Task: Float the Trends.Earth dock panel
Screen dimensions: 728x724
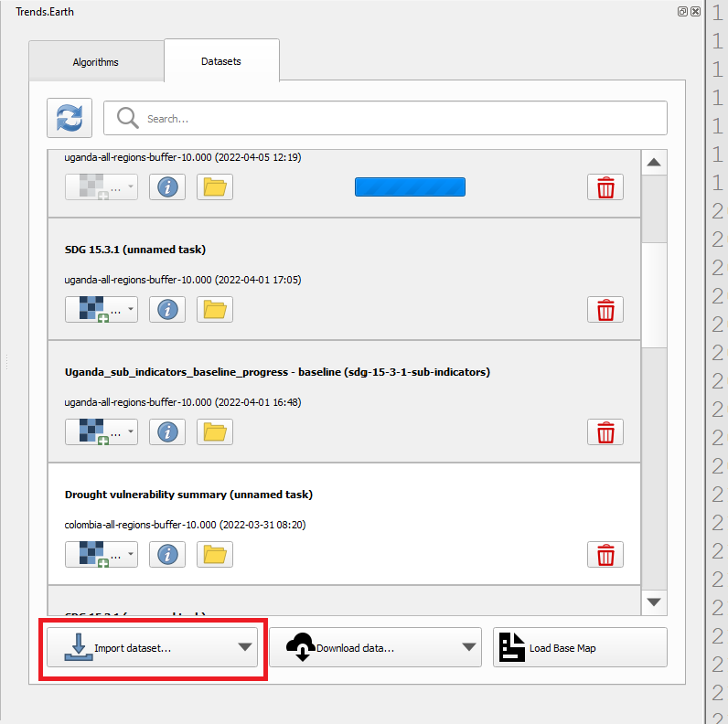Action: click(x=683, y=12)
